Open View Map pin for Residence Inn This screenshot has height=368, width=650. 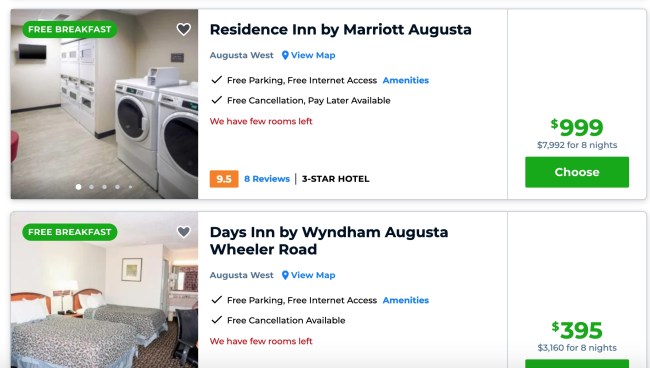click(308, 55)
